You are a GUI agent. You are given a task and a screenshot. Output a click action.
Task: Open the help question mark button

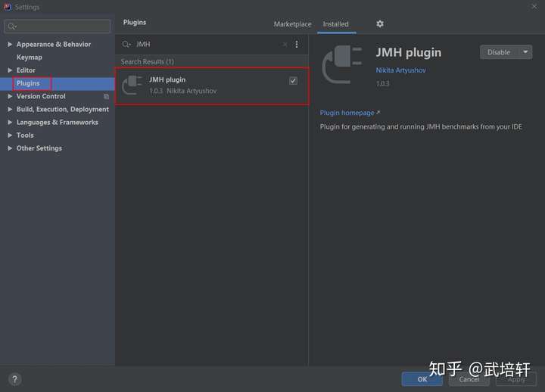click(14, 379)
